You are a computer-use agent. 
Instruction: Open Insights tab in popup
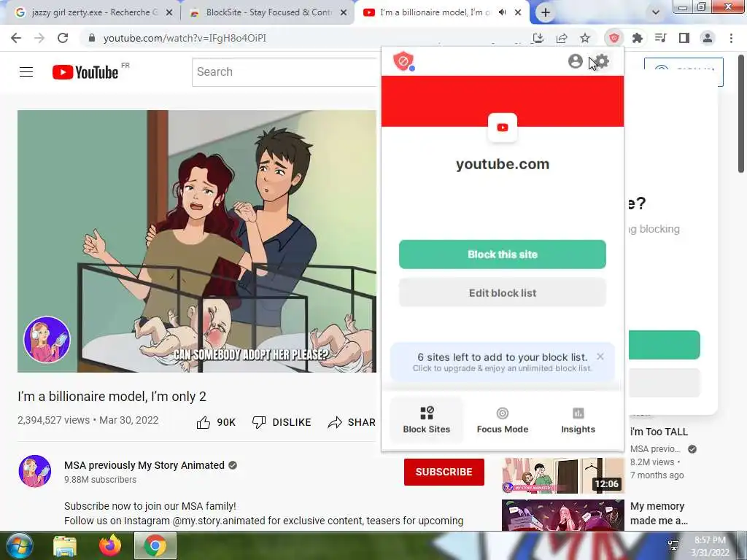[x=578, y=419]
